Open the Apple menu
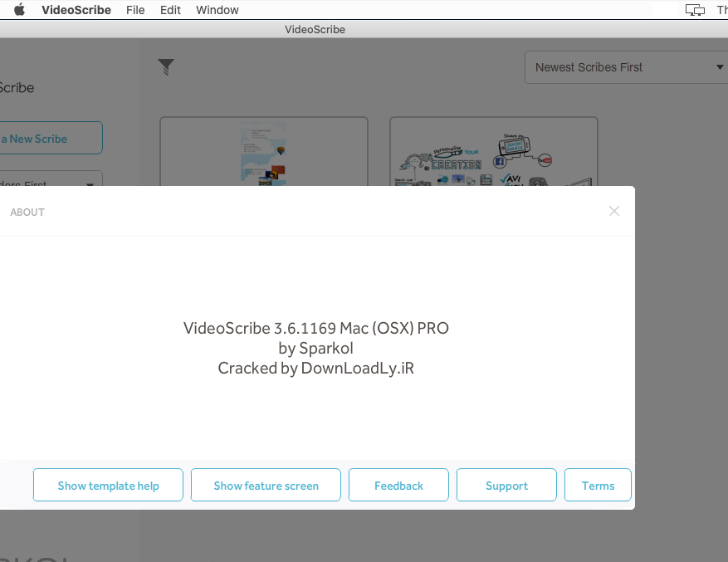 pyautogui.click(x=19, y=10)
